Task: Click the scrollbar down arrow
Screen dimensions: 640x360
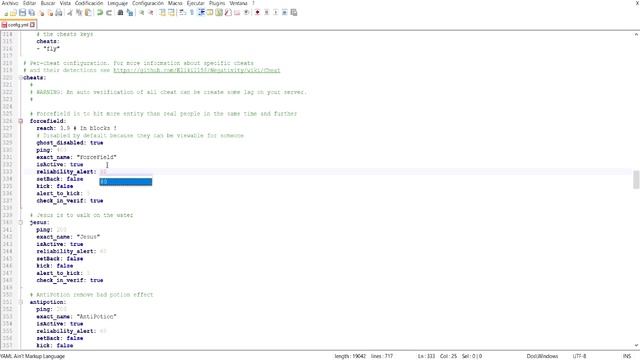Action: click(x=636, y=346)
